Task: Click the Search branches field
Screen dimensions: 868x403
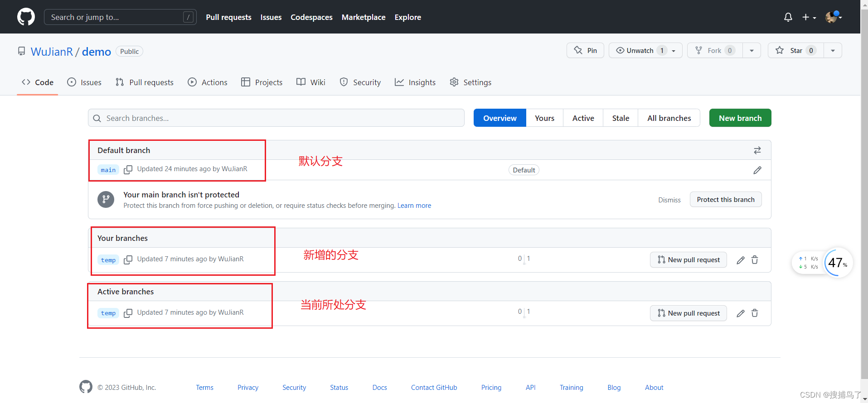Action: click(276, 118)
